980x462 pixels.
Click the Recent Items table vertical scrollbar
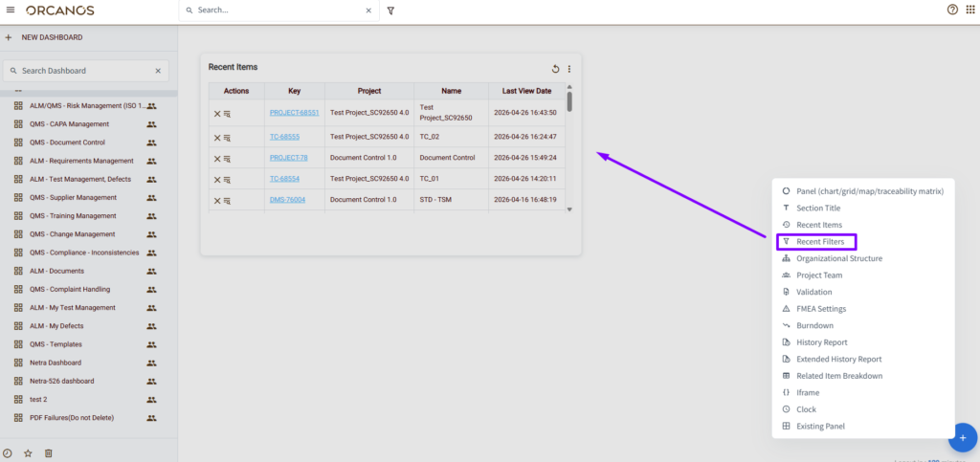pos(569,100)
